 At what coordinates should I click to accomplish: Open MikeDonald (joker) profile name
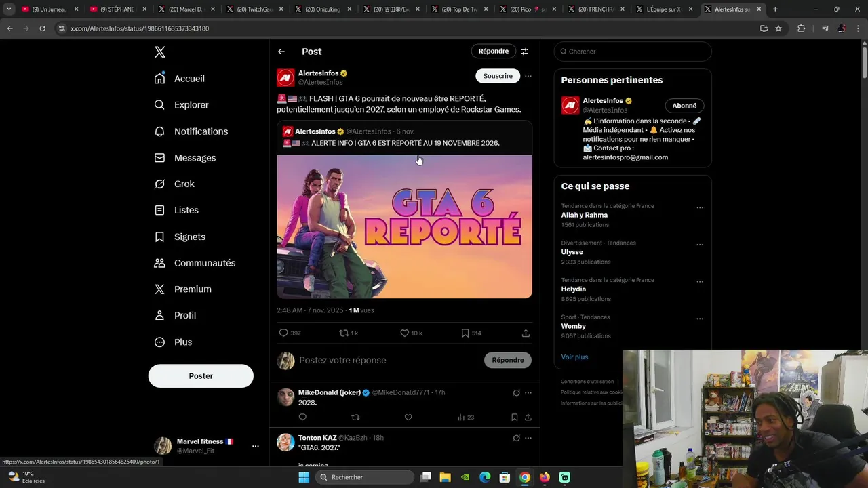click(x=330, y=393)
